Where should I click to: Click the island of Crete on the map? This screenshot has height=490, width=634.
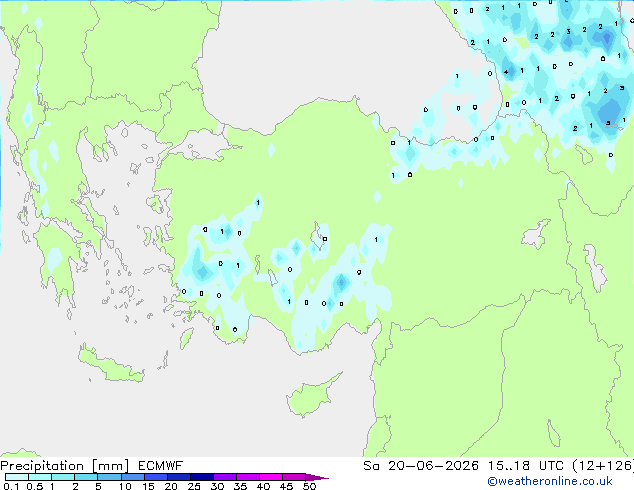click(110, 365)
